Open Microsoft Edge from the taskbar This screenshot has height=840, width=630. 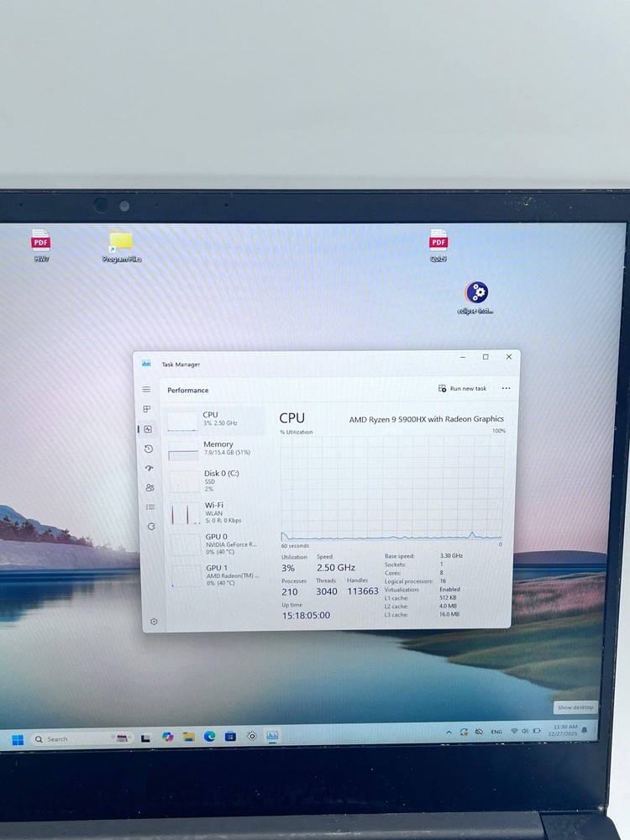coord(209,737)
